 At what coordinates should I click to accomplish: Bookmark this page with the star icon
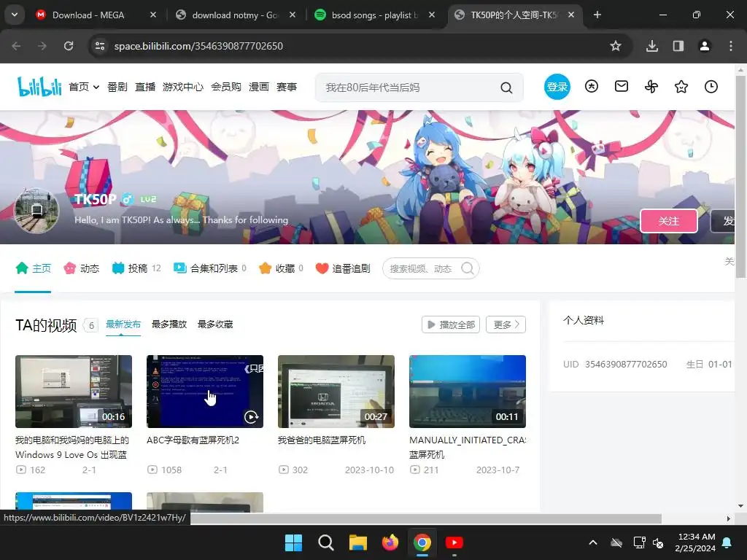(616, 46)
